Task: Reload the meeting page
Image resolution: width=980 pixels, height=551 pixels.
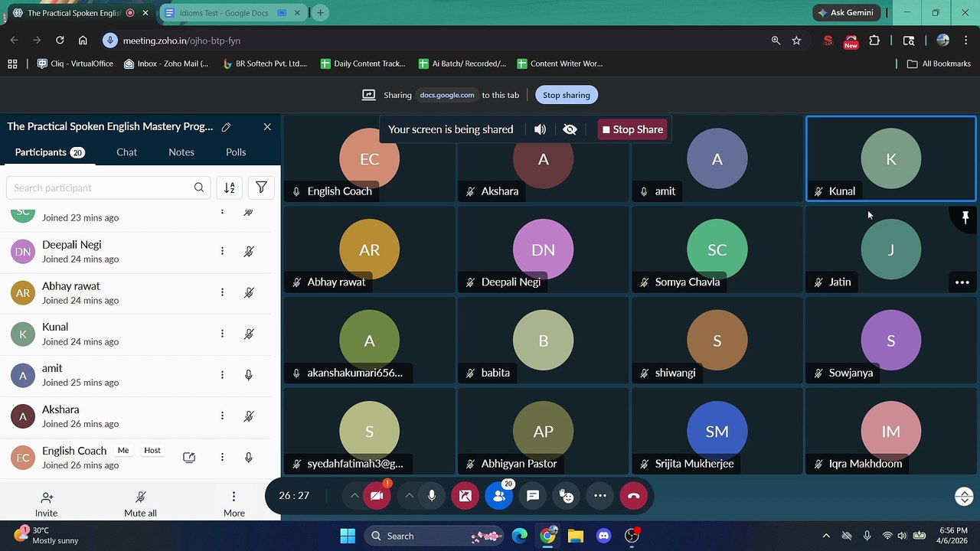Action: click(60, 41)
